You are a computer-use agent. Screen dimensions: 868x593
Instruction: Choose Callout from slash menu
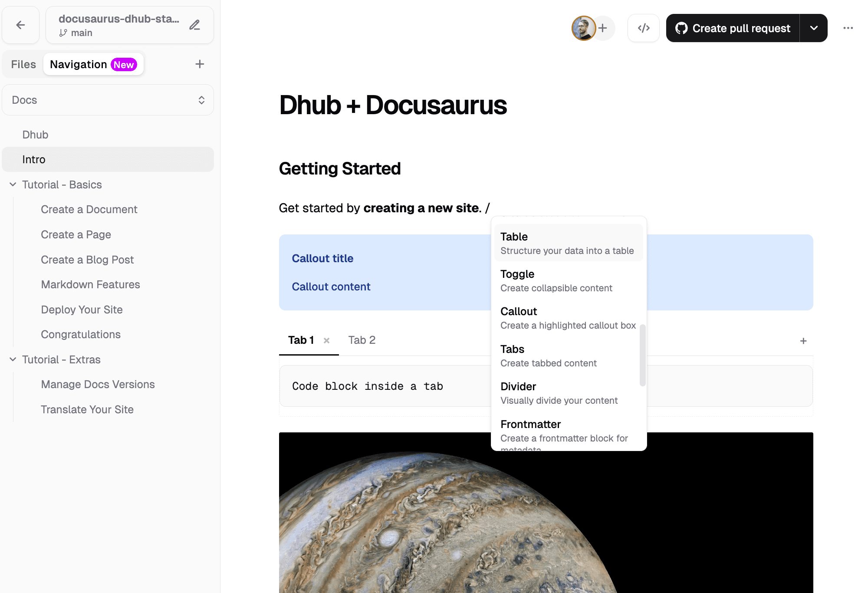569,318
